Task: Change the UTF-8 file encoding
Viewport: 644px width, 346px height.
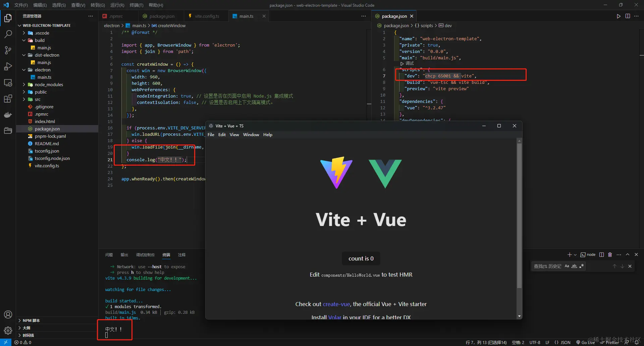Action: tap(535, 342)
